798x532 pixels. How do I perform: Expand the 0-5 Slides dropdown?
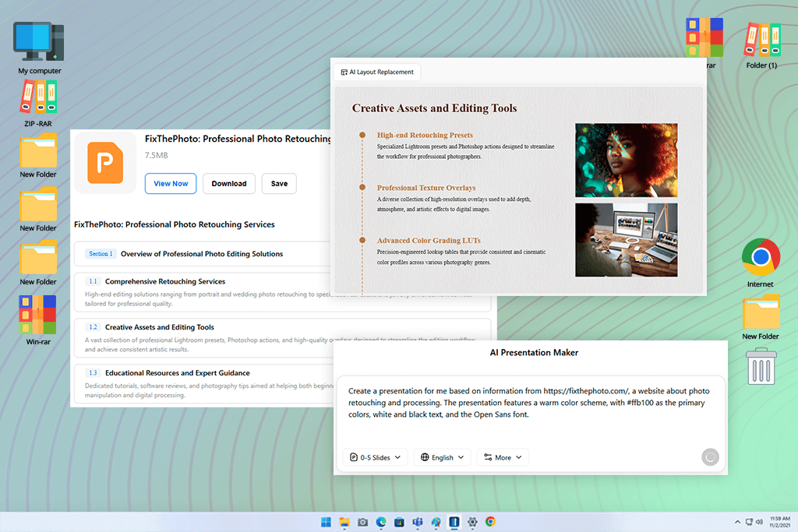click(375, 457)
